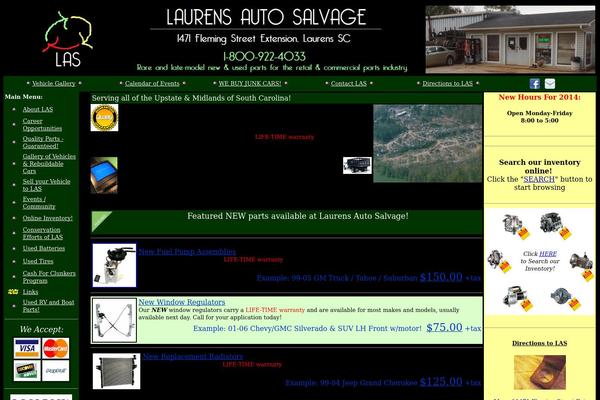Open the Facebook icon in the navigation bar
Image resolution: width=600 pixels, height=400 pixels.
pos(535,84)
